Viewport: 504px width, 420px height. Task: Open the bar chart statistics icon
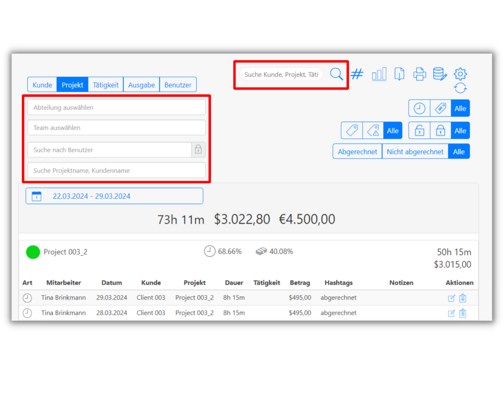[379, 74]
